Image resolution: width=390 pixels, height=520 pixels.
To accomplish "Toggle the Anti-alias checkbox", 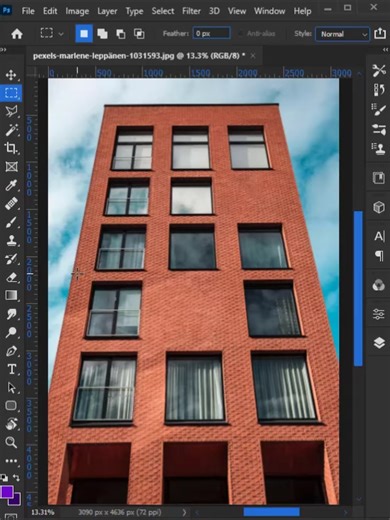I will [240, 34].
